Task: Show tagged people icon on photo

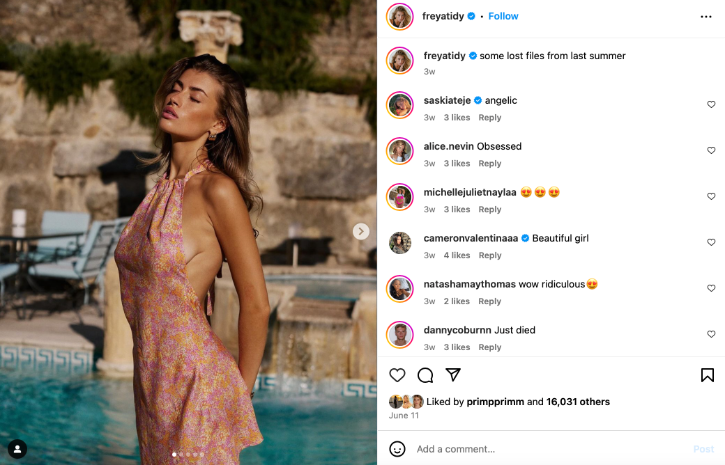Action: point(17,448)
